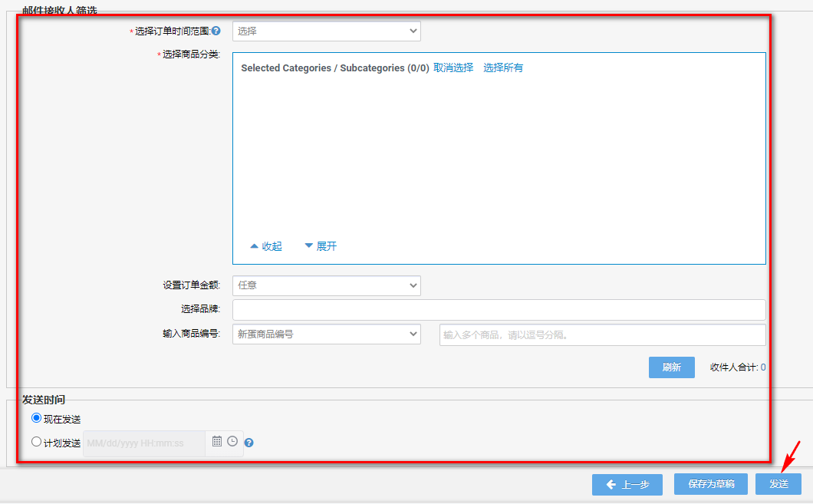Screen dimensions: 813x504
Task: Open the clock time picker icon
Action: (232, 441)
